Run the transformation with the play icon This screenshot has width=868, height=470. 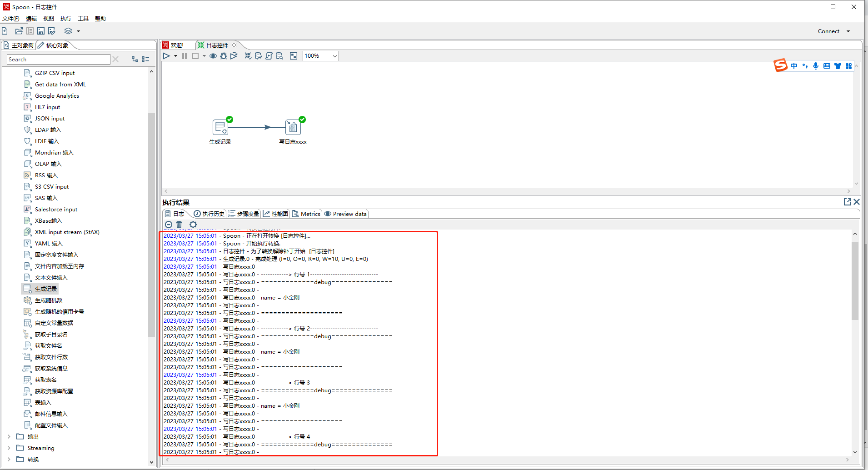point(166,56)
